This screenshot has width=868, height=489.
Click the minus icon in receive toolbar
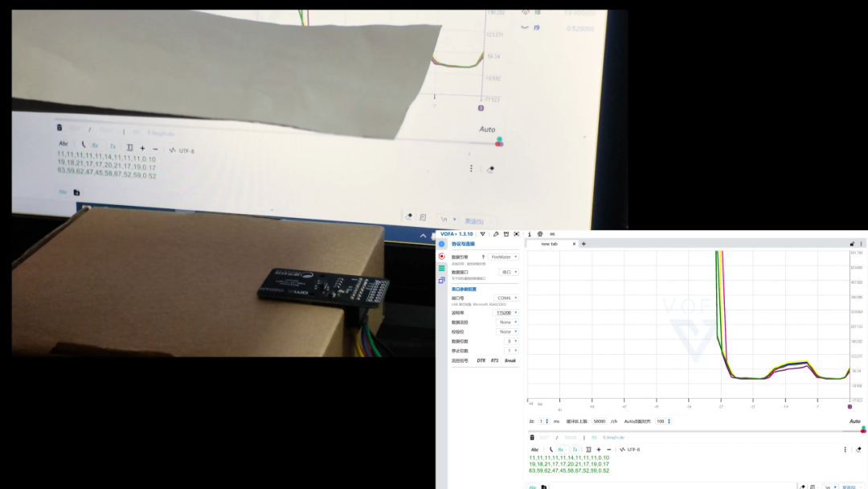tap(608, 450)
